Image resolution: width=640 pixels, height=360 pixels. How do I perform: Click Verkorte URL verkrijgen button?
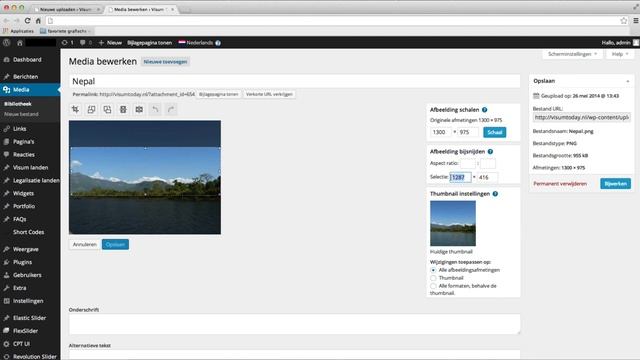pos(269,94)
